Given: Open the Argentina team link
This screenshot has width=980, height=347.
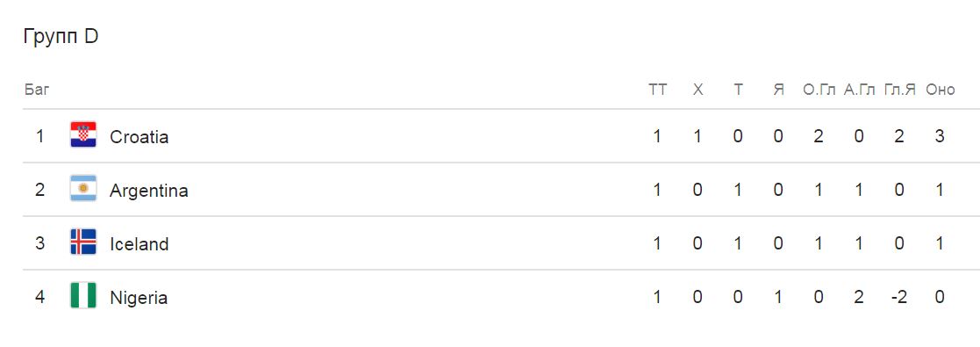Looking at the screenshot, I should 149,191.
